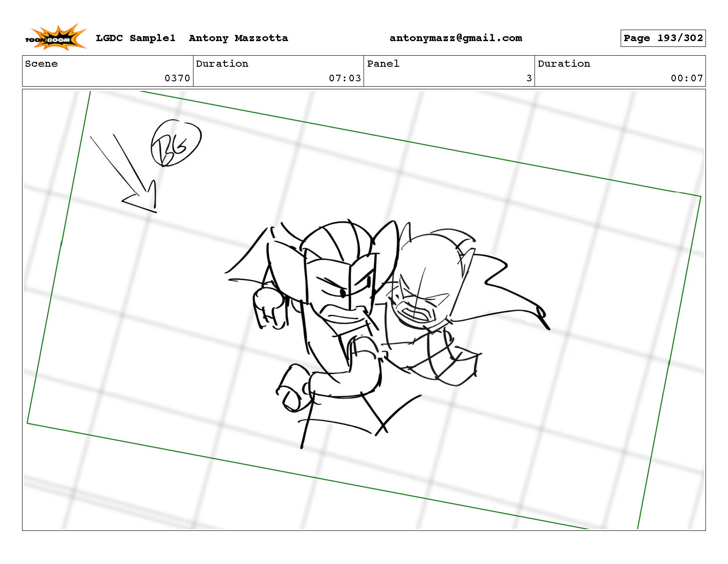Select the panel number '3'
Viewport: 728px width, 564px height.
click(x=529, y=78)
